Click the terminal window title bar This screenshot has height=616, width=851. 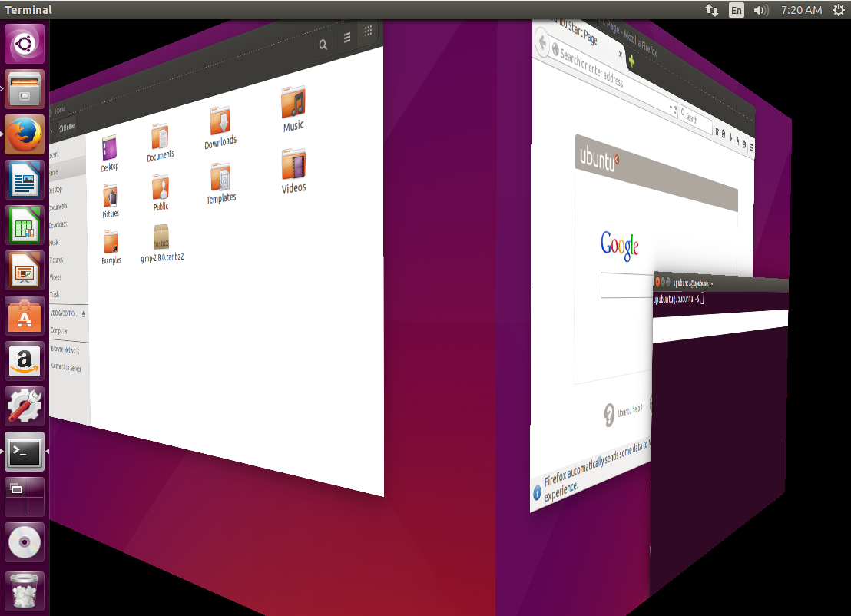click(x=720, y=283)
